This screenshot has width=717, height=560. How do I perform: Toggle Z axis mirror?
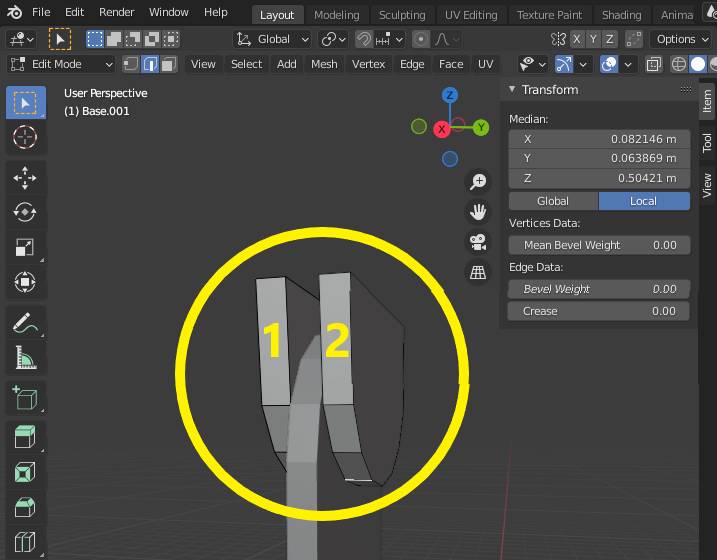pyautogui.click(x=610, y=39)
